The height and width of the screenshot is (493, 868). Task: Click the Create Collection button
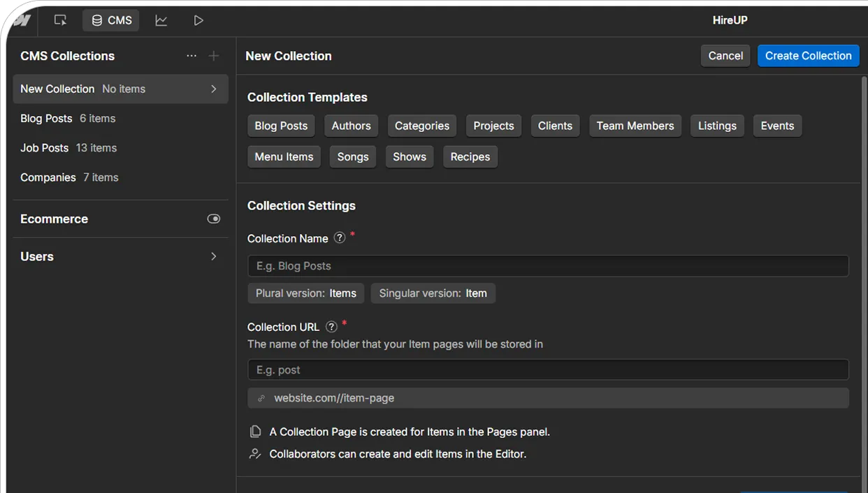(808, 55)
